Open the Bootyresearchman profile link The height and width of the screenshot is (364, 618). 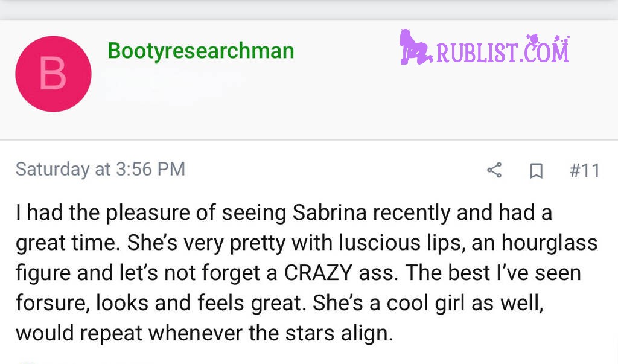click(200, 51)
